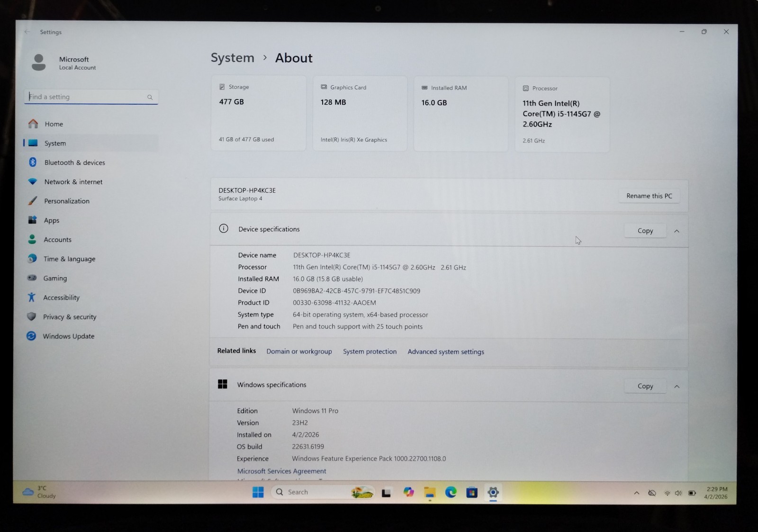Open the clock showing 2:29 PM
Viewport: 758px width, 532px height.
716,493
